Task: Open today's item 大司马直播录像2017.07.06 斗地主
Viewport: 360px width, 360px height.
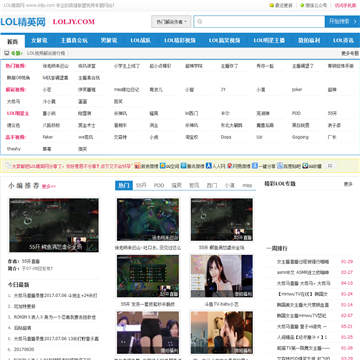Action: point(55,295)
